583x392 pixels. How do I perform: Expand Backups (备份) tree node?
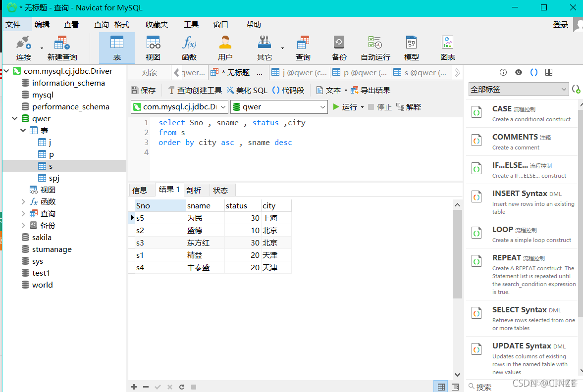23,226
